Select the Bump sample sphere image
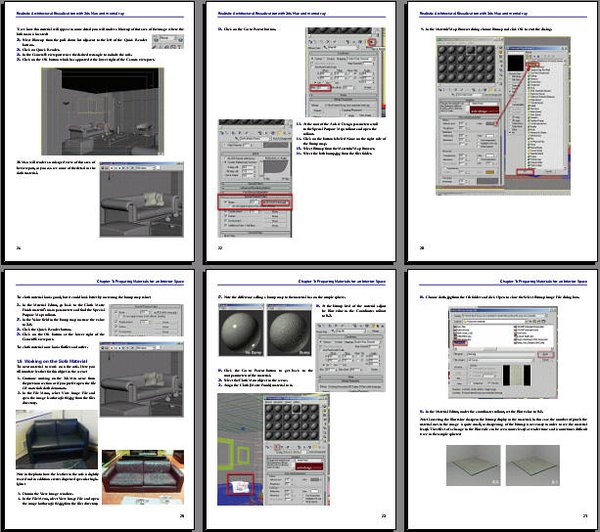The width and height of the screenshot is (600, 532). point(289,330)
